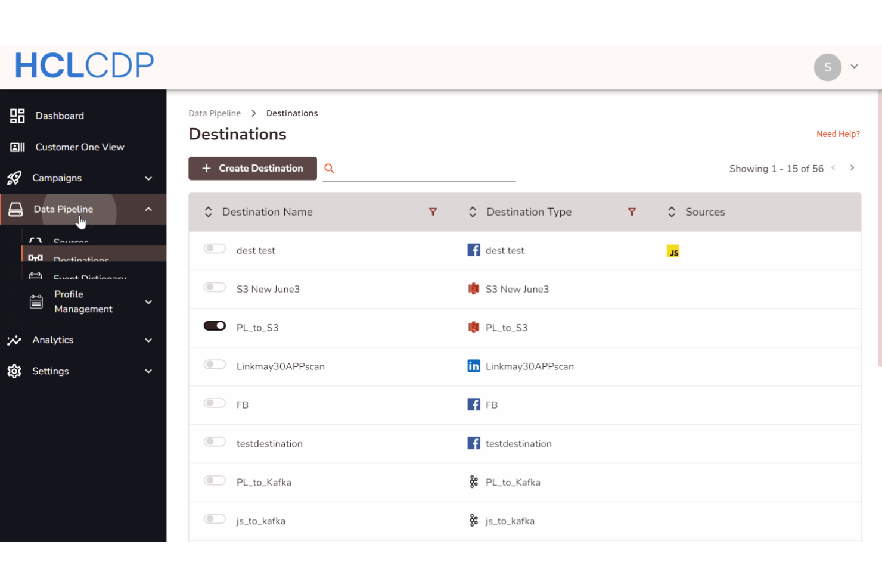This screenshot has width=882, height=588.
Task: Open the user profile dropdown arrow
Action: tap(854, 66)
